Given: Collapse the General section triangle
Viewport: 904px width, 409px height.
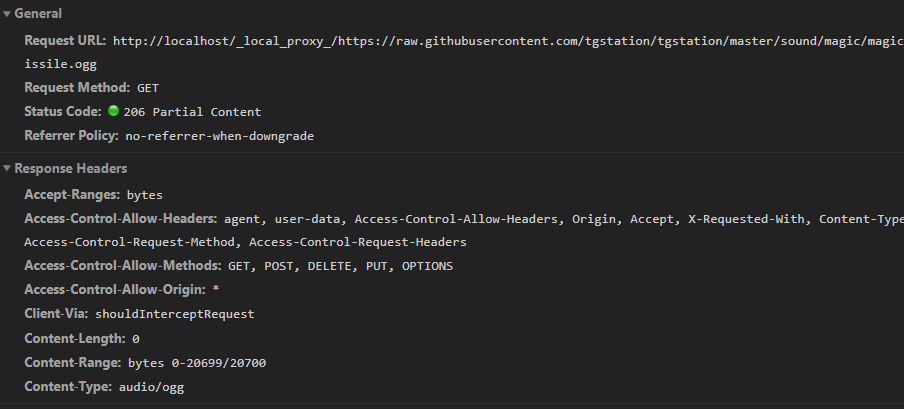Looking at the screenshot, I should (7, 14).
